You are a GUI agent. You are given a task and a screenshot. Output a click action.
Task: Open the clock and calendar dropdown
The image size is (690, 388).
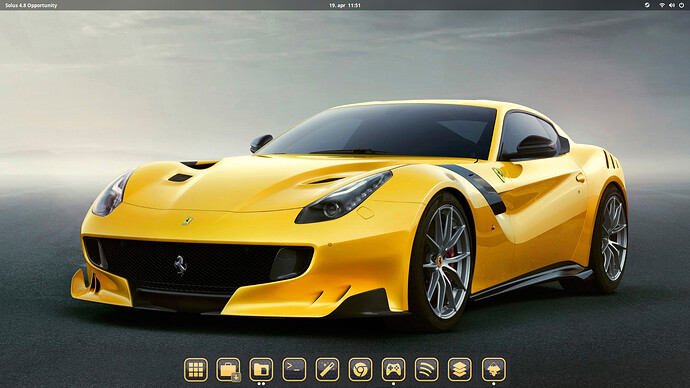click(x=345, y=5)
